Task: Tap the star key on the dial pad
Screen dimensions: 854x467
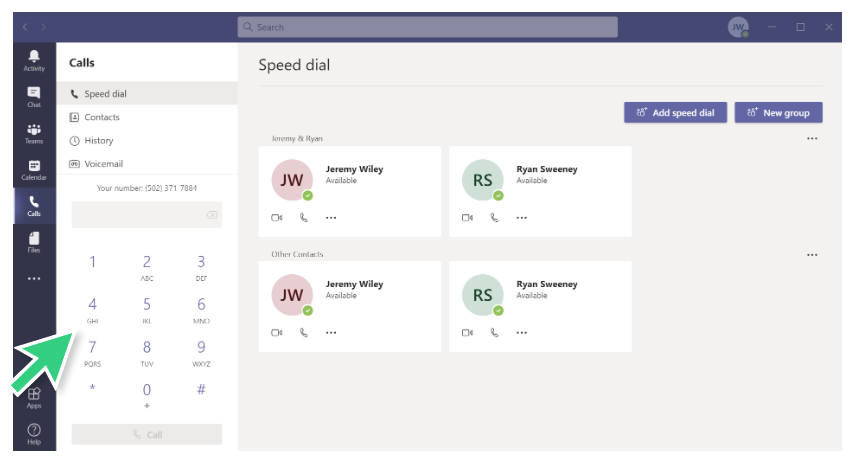Action: tap(93, 389)
